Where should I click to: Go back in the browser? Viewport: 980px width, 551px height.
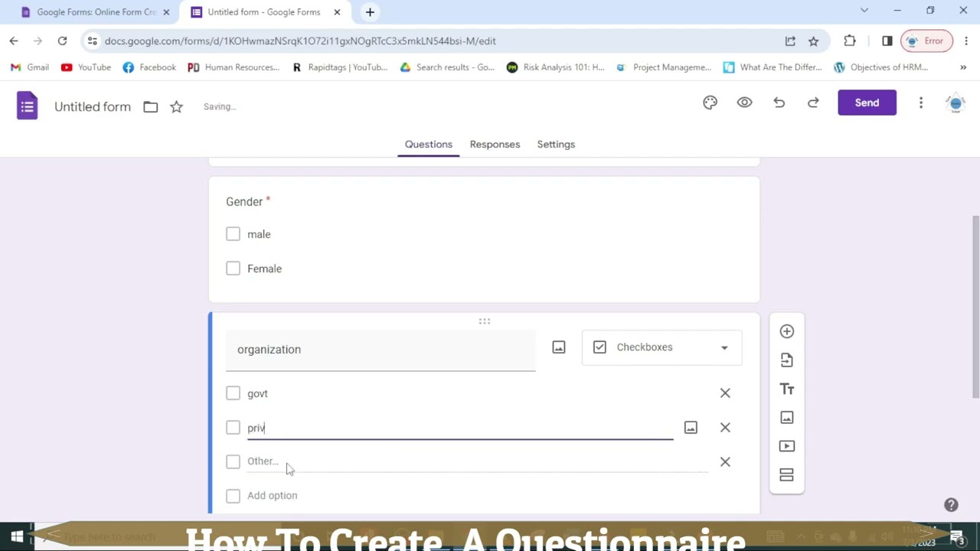[x=14, y=41]
